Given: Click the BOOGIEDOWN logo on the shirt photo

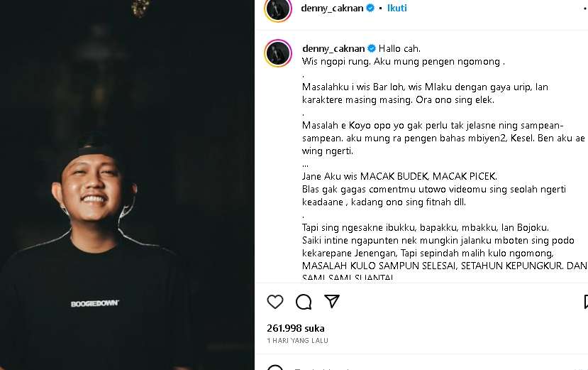Looking at the screenshot, I should [95, 303].
